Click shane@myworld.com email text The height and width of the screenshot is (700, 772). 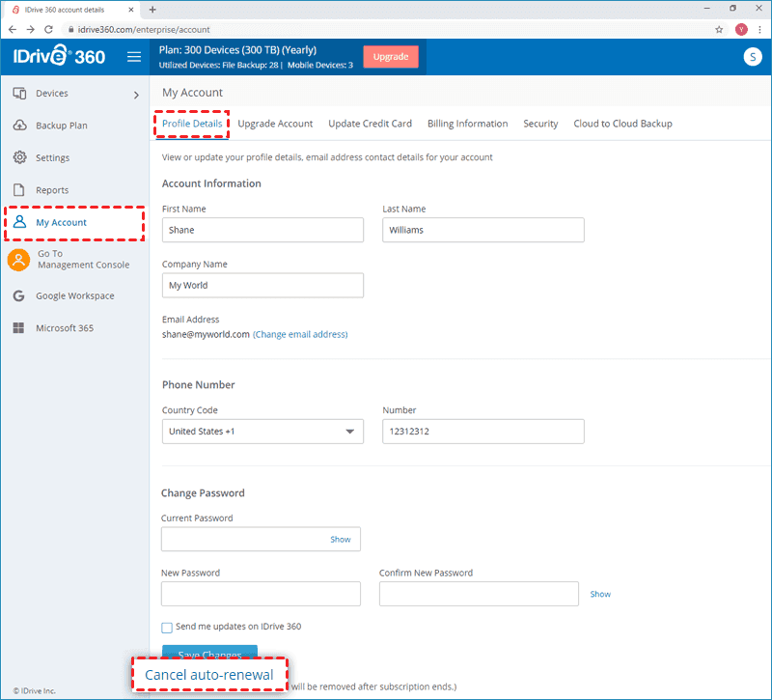click(206, 334)
